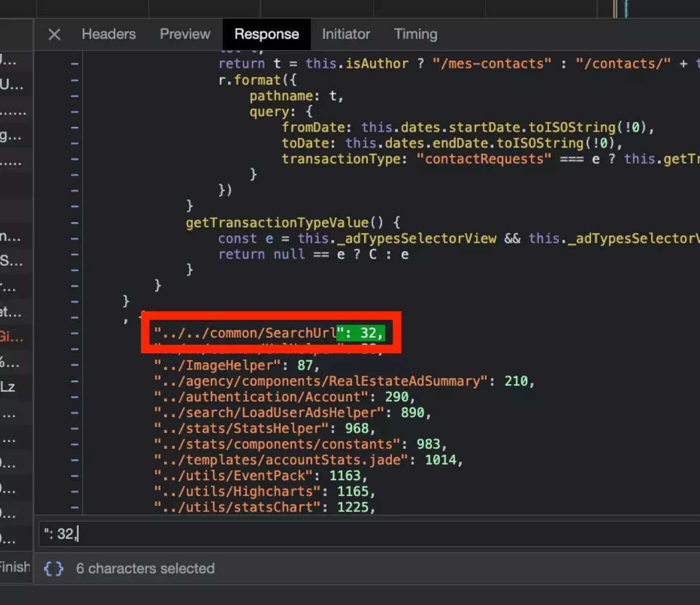
Task: Click the curly braces pretty-print icon
Action: point(53,569)
